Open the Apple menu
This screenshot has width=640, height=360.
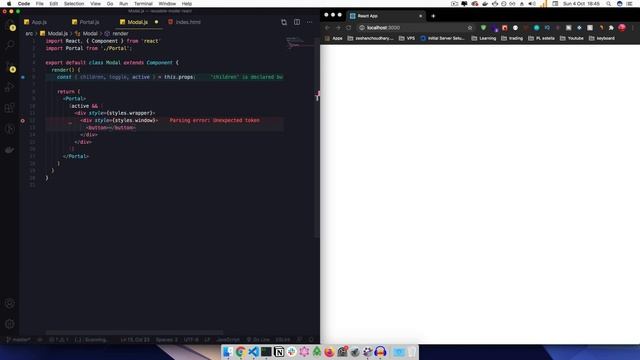point(9,4)
